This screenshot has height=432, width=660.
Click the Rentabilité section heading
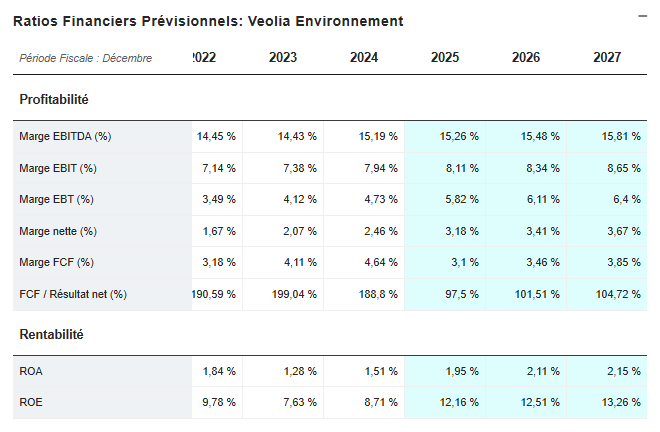click(x=51, y=335)
